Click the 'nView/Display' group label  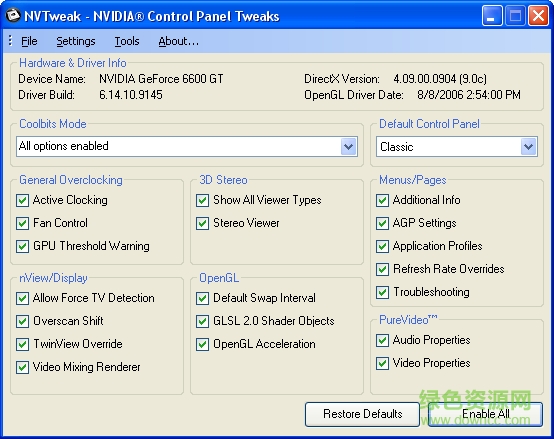pyautogui.click(x=53, y=278)
